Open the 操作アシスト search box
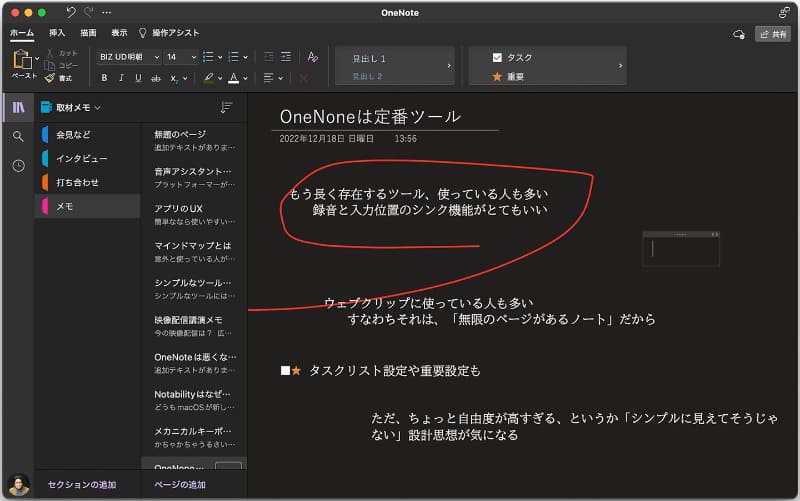The width and height of the screenshot is (800, 501). (169, 33)
